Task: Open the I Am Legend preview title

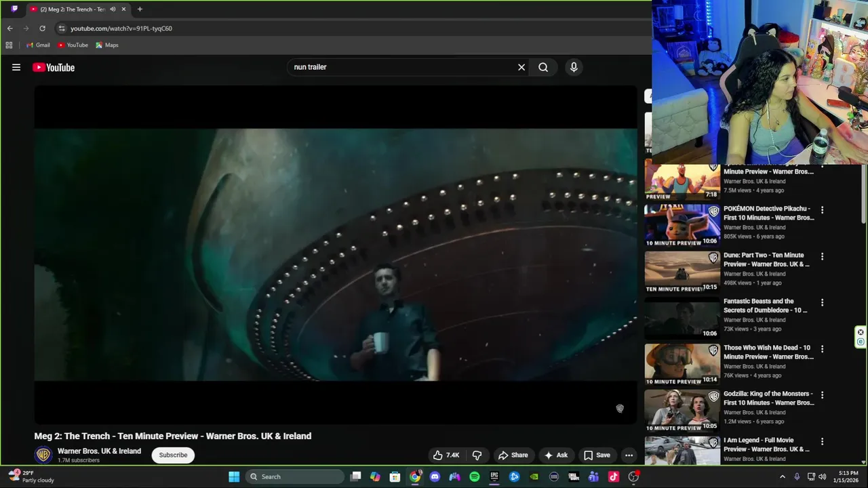Action: click(766, 445)
